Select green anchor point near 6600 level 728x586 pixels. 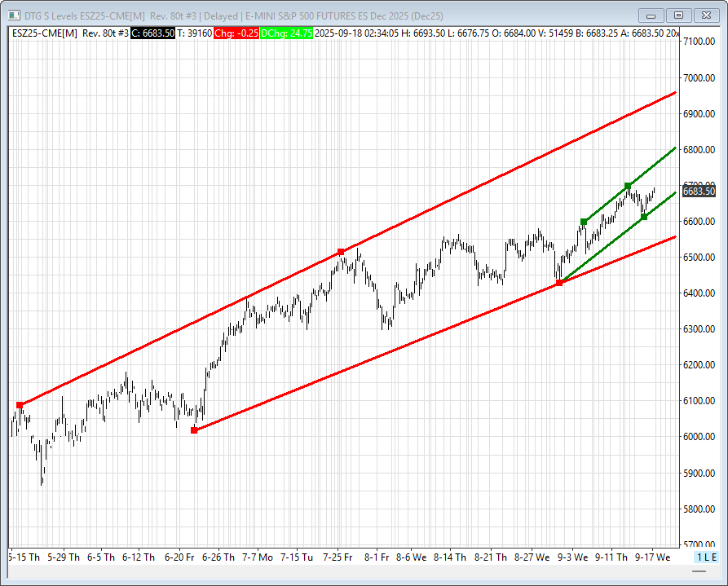click(584, 222)
